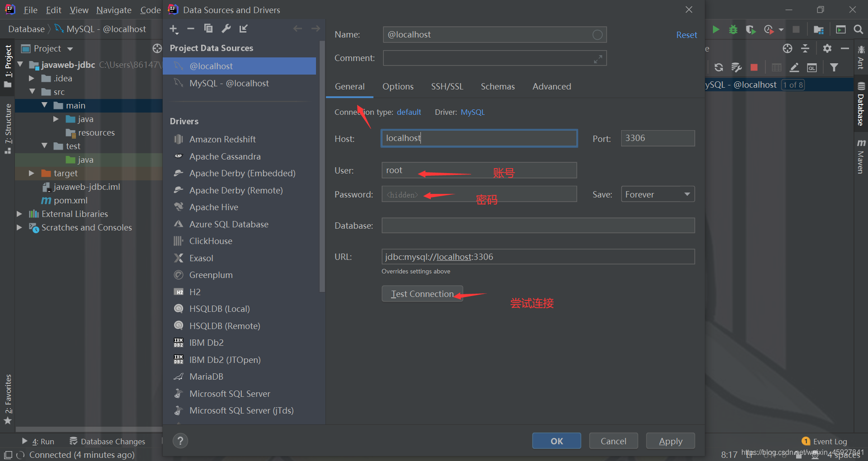Click the Password input field
The height and width of the screenshot is (461, 868).
coord(479,194)
